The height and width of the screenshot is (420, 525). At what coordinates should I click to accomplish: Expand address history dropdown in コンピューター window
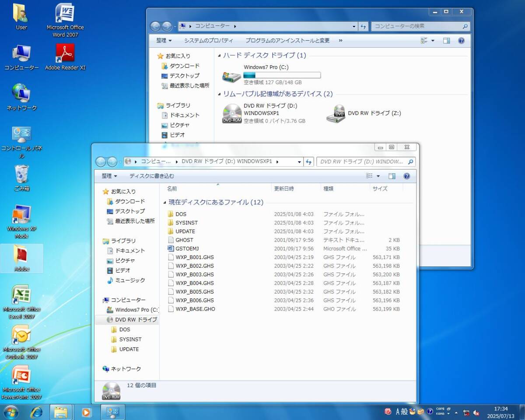(354, 26)
